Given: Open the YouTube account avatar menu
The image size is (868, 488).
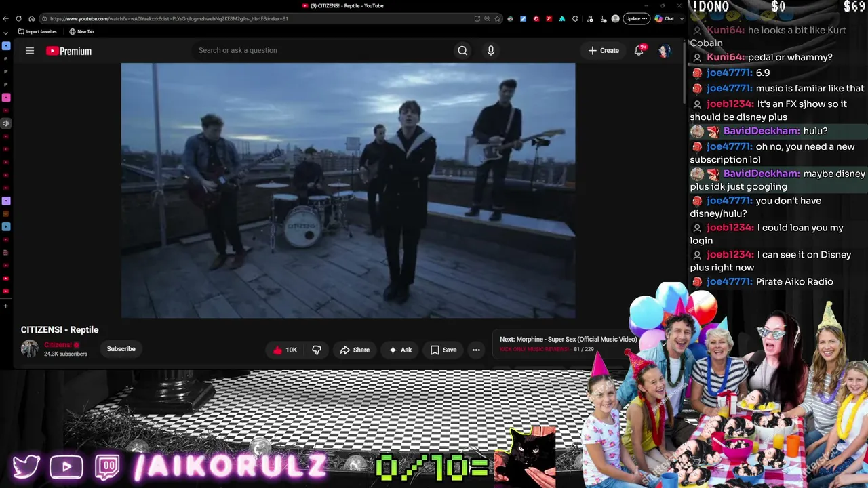Looking at the screenshot, I should (x=665, y=51).
